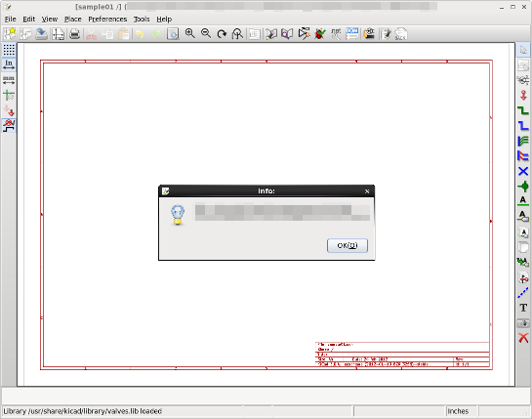Select the arrow cursor tool
This screenshot has height=419, width=532.
[523, 50]
